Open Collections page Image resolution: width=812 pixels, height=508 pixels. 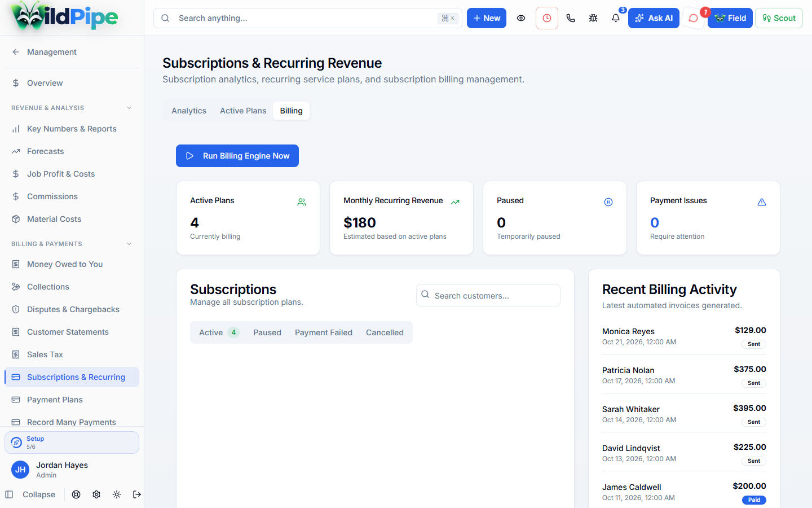(x=72, y=287)
